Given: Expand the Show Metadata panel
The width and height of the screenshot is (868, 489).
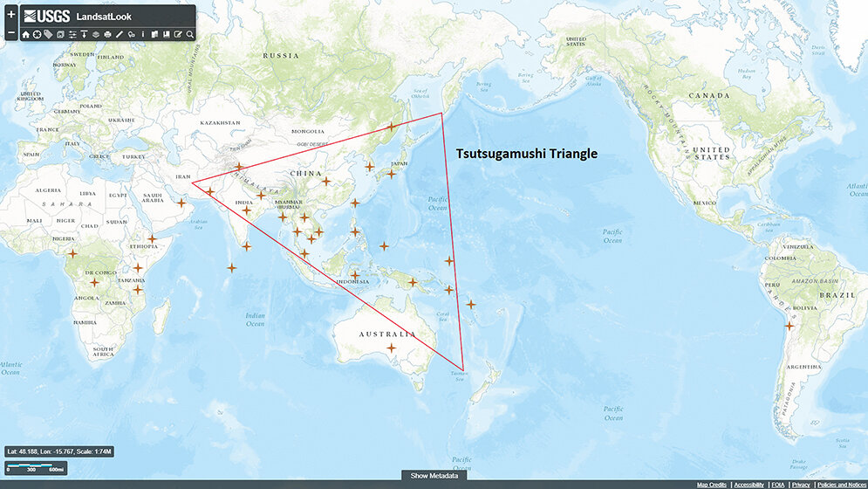Looking at the screenshot, I should [434, 476].
